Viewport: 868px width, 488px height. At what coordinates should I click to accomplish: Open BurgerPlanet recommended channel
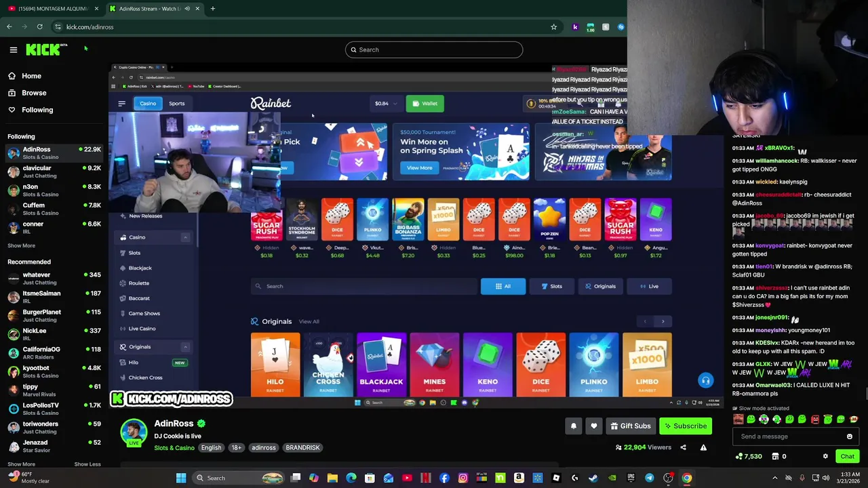[x=53, y=316]
